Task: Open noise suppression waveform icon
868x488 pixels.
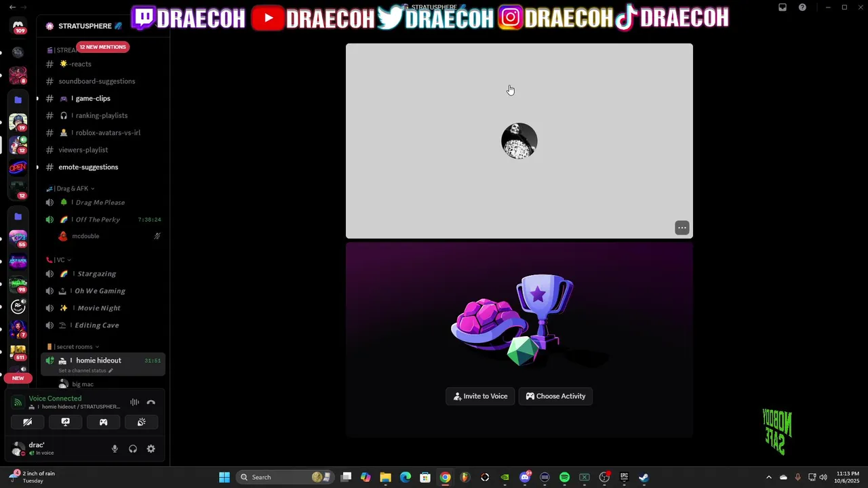Action: (x=134, y=403)
